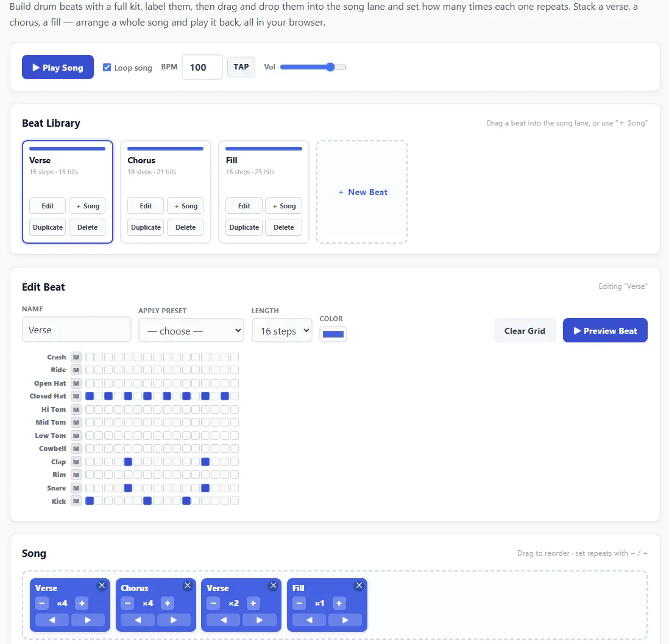The image size is (669, 644).
Task: Open the Length 16 steps dropdown
Action: point(282,331)
